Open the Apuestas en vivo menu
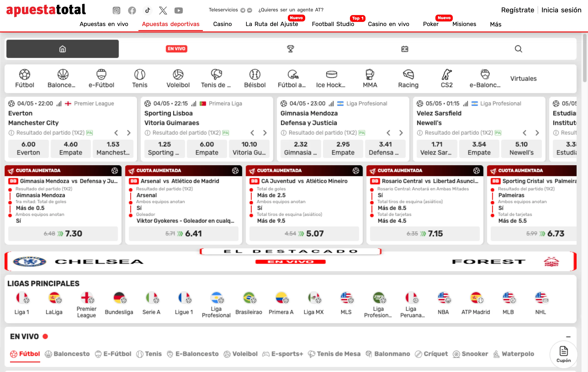This screenshot has width=588, height=372. [104, 24]
